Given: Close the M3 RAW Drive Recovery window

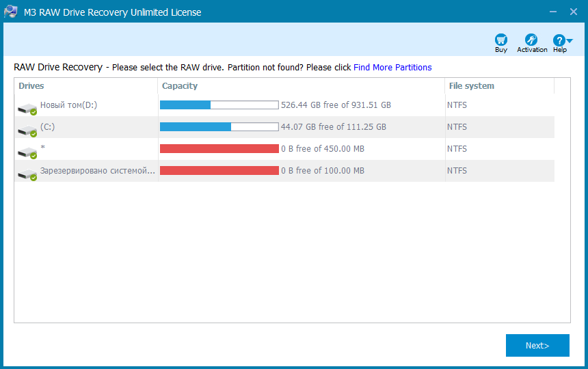Looking at the screenshot, I should 574,12.
